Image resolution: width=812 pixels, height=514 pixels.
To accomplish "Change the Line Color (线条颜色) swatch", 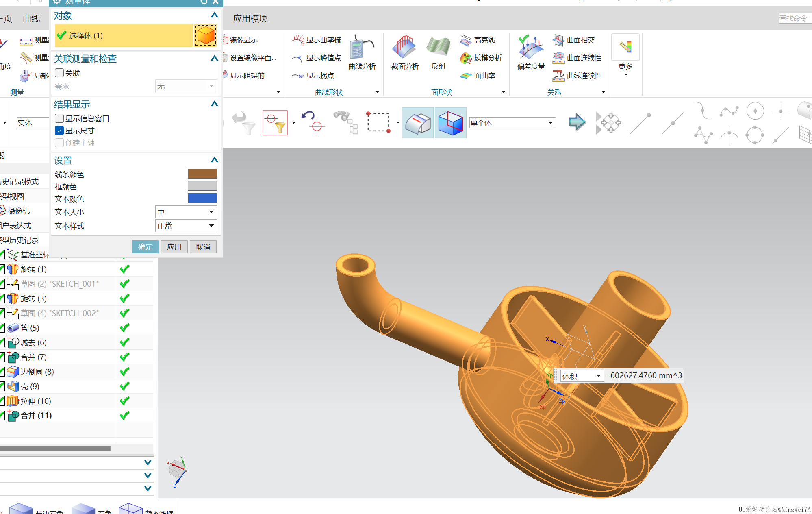I will pos(202,174).
